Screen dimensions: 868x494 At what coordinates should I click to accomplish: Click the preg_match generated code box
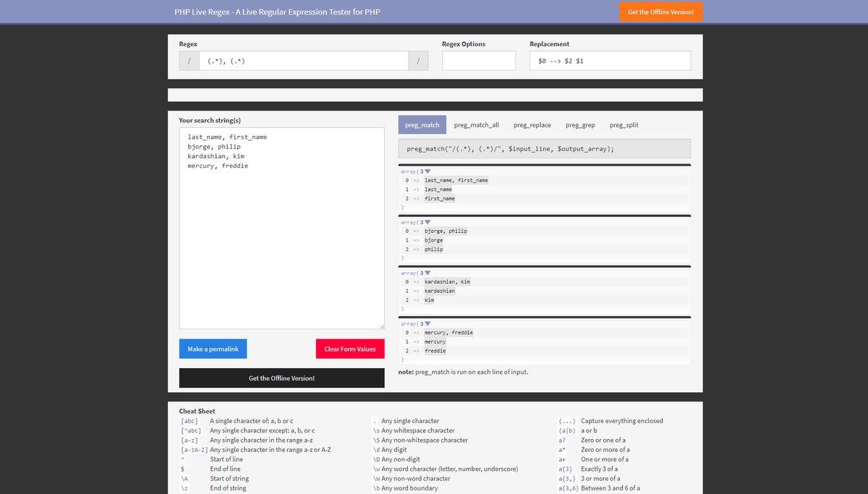[x=544, y=149]
